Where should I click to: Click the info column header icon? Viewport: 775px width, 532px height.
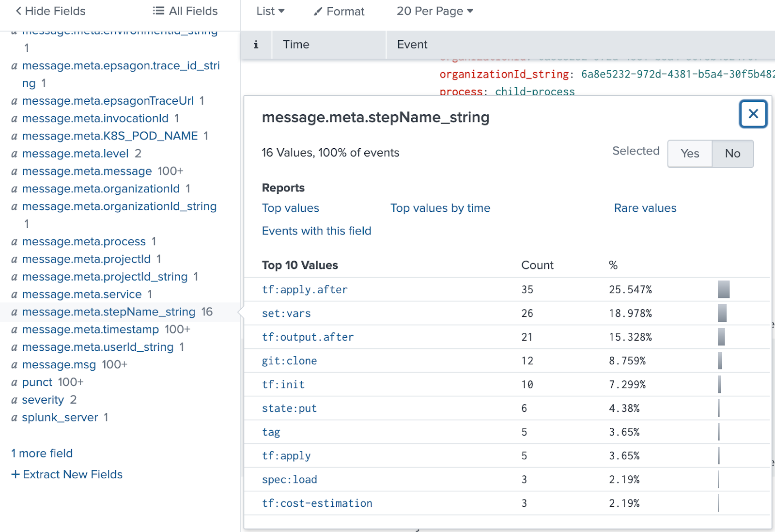pyautogui.click(x=256, y=45)
